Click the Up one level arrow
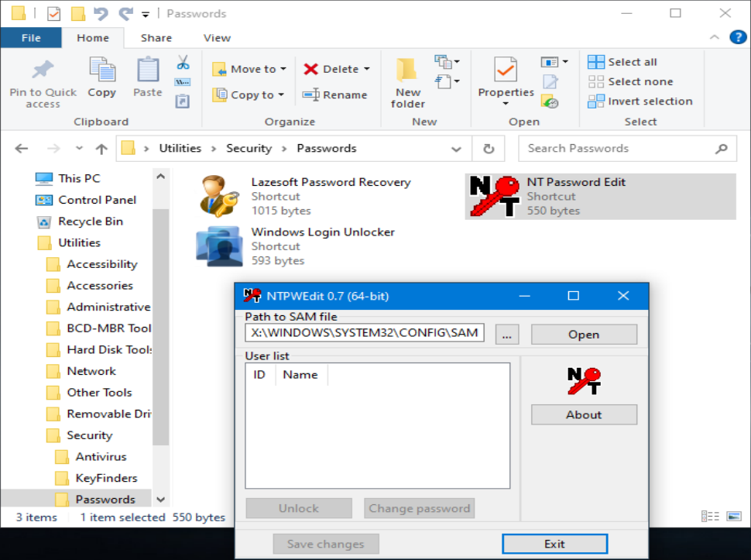This screenshot has height=560, width=751. pyautogui.click(x=101, y=149)
